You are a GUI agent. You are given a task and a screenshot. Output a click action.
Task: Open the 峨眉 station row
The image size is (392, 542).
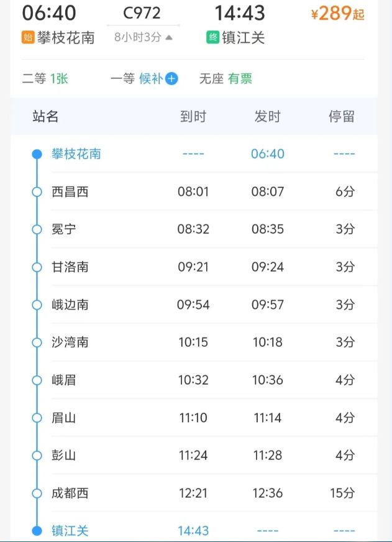tap(204, 380)
